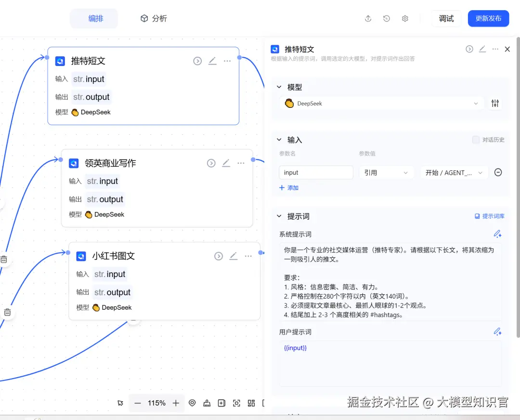Click the 更新发布 button
This screenshot has height=420, width=520.
click(488, 19)
